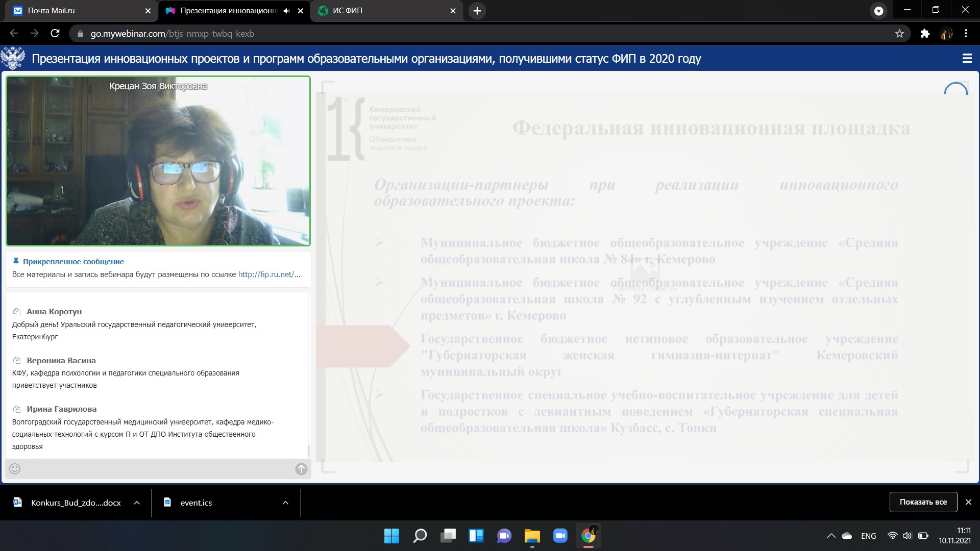
Task: Click the chat scrollbar thumb
Action: click(308, 451)
